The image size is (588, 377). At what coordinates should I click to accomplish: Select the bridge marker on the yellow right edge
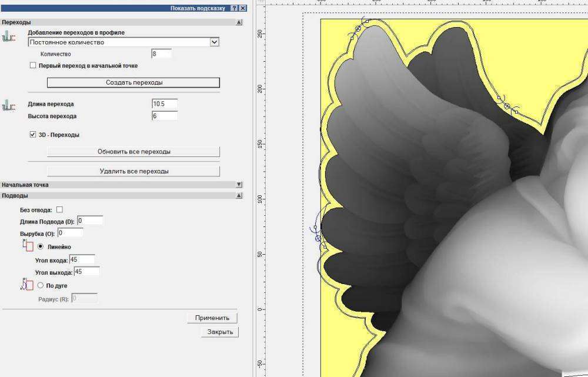click(x=507, y=106)
